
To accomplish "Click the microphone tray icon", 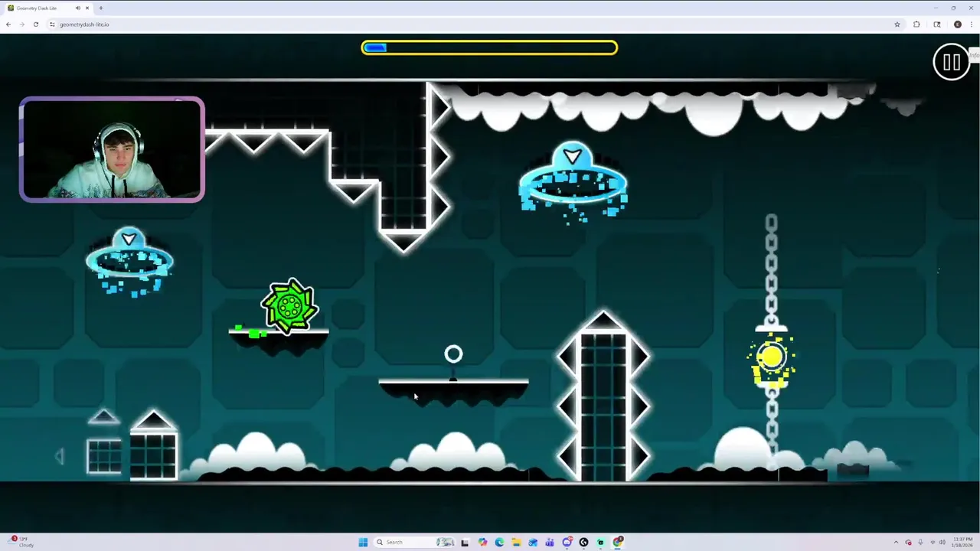I will (920, 542).
